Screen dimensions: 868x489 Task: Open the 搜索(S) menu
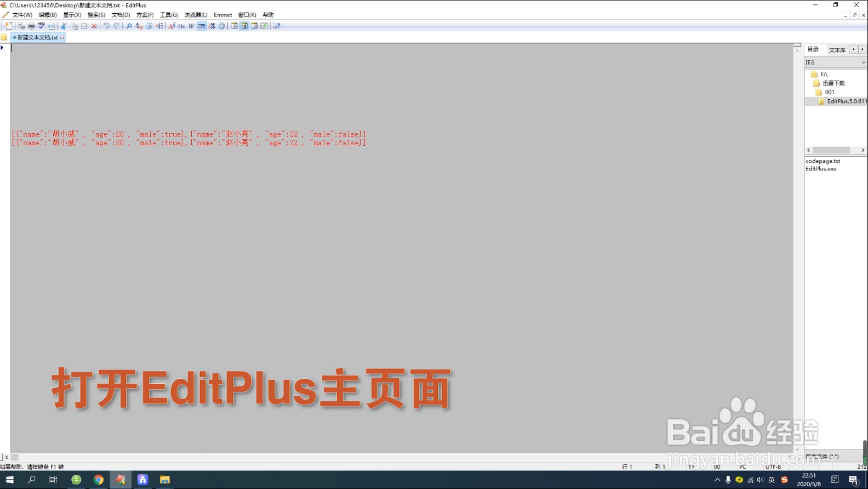coord(96,15)
